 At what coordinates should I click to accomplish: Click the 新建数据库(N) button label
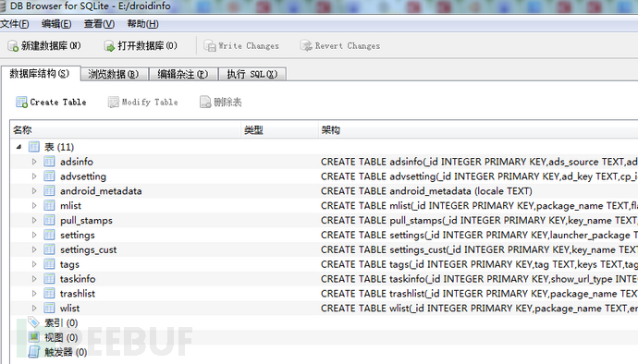(x=51, y=46)
